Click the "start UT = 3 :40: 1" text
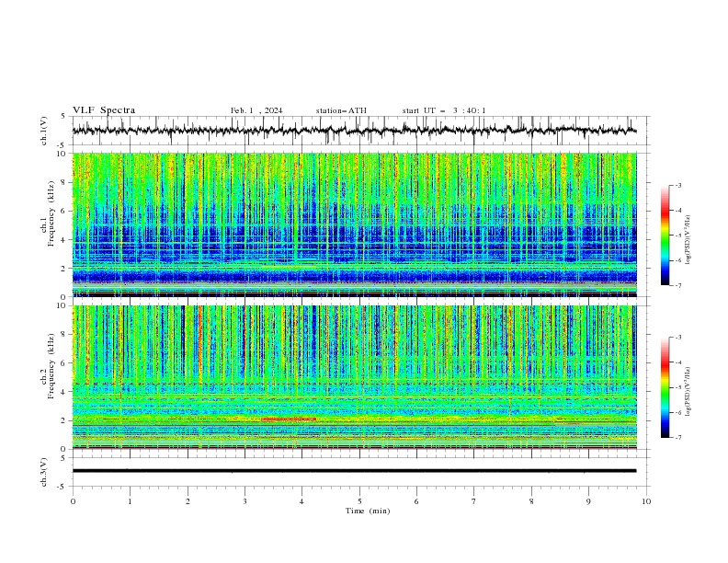The width and height of the screenshot is (728, 563). pos(444,110)
